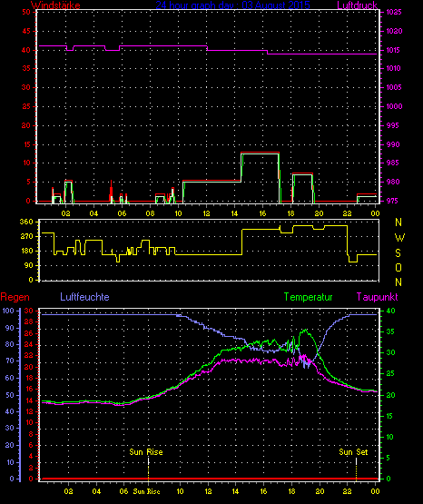Click the 18 hour tick under bottom graph

coord(291,491)
